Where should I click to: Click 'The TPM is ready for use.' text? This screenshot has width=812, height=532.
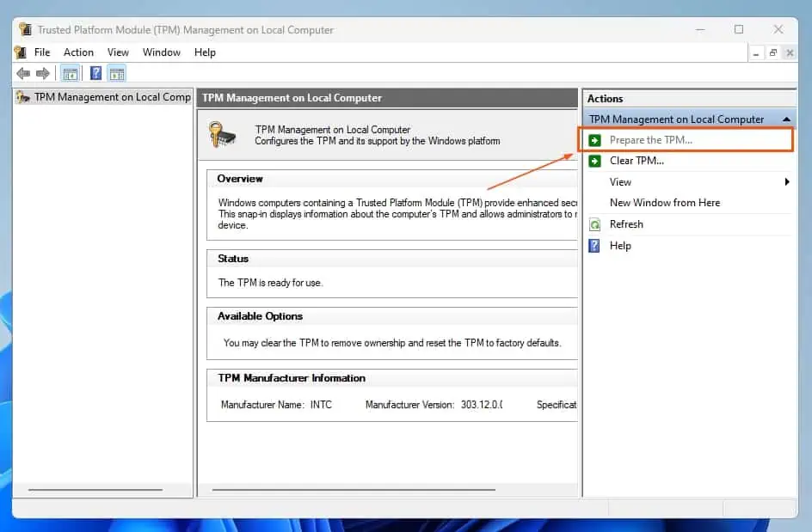pyautogui.click(x=270, y=283)
